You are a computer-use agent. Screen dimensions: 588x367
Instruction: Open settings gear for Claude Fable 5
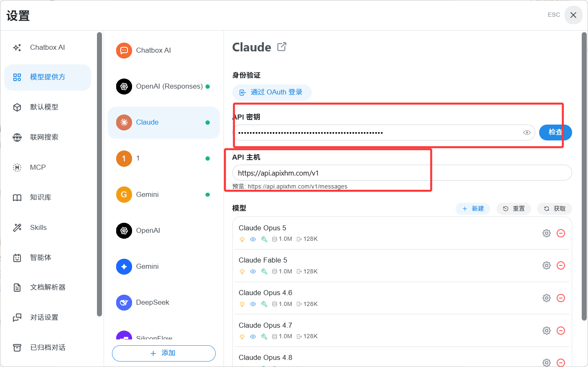pos(547,265)
